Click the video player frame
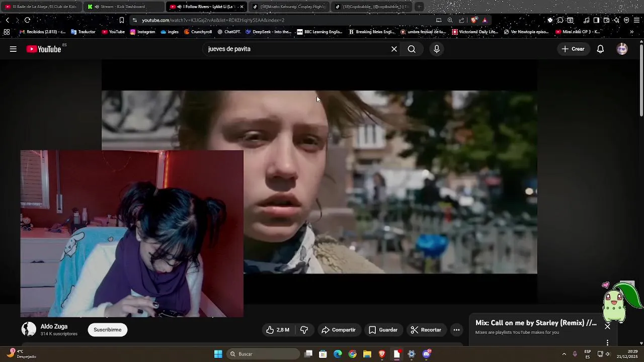The height and width of the screenshot is (362, 644). 319,182
